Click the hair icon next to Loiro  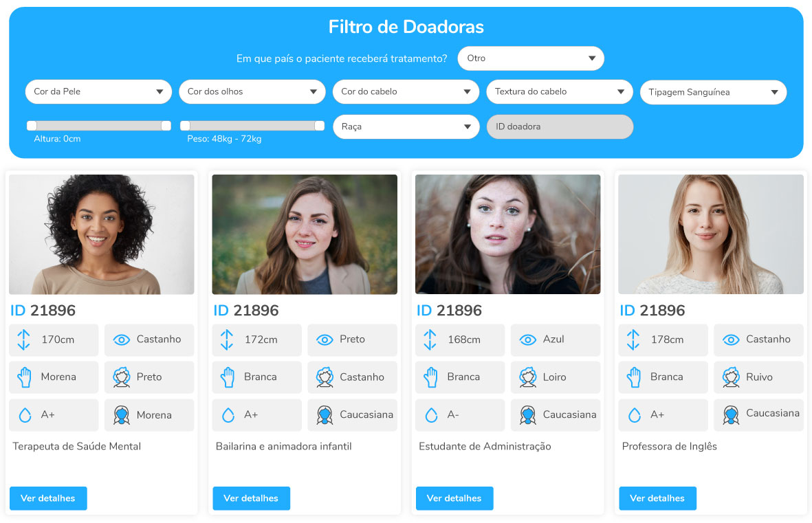[527, 377]
